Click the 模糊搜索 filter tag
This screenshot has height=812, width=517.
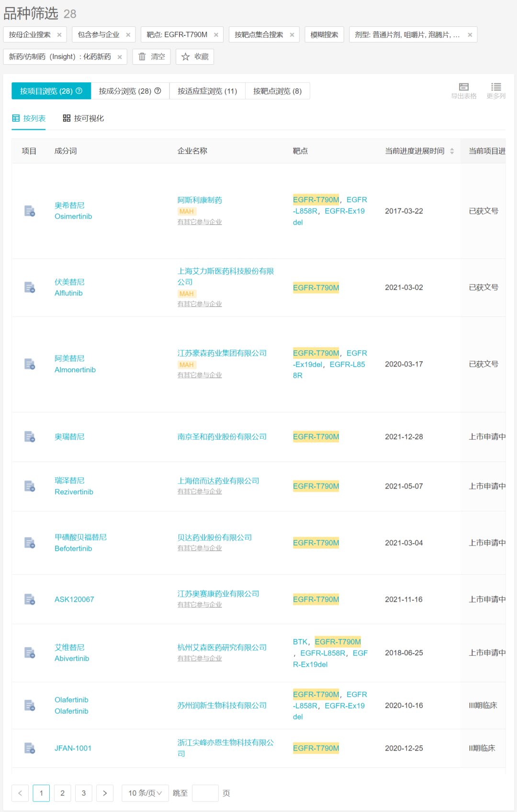coord(324,34)
